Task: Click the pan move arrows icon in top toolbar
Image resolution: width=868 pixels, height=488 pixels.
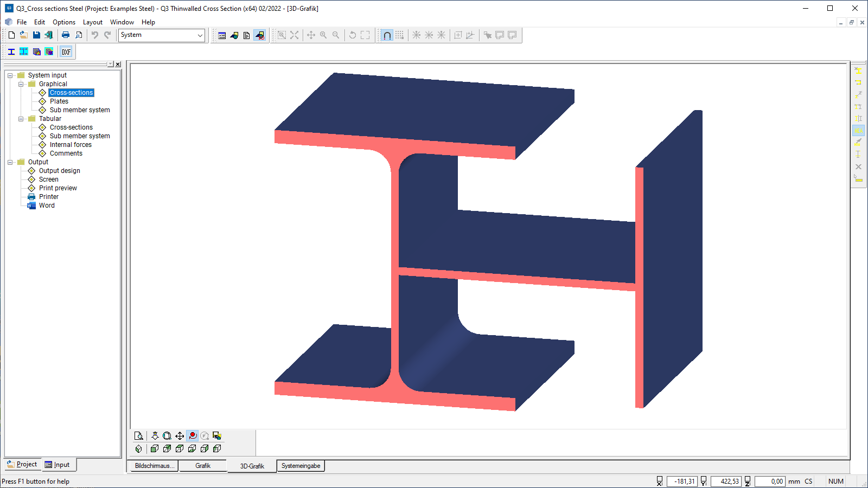Action: point(311,35)
